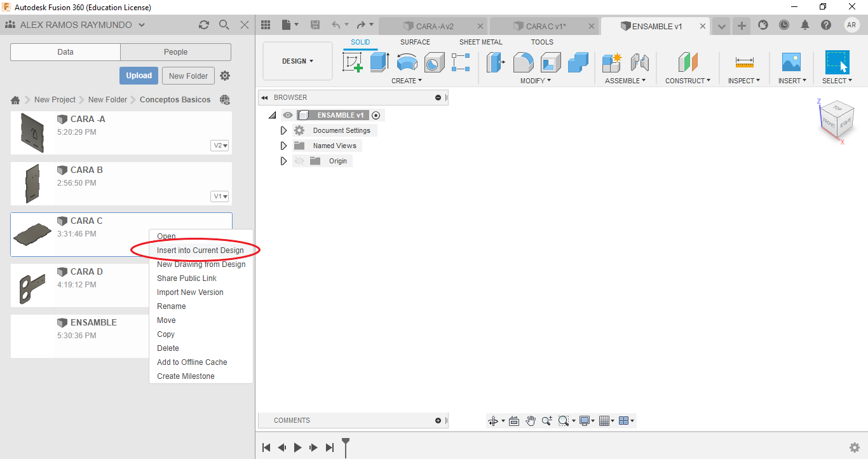Screen dimensions: 868x459
Task: Select the New Component tool
Action: (x=612, y=62)
